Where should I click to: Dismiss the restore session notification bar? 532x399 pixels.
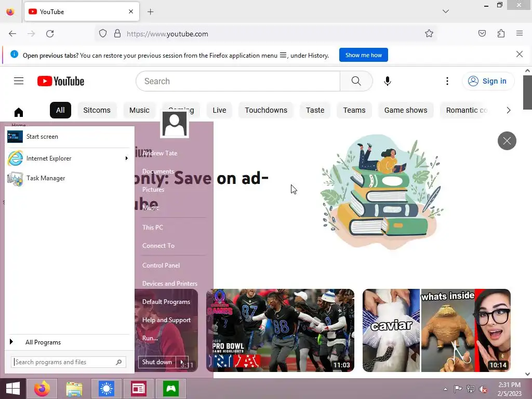coord(519,54)
